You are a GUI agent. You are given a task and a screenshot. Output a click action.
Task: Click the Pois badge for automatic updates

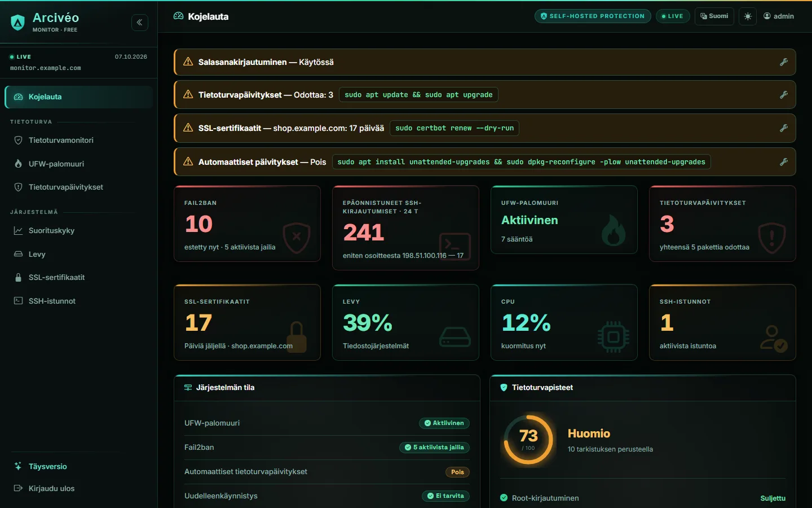coord(457,472)
